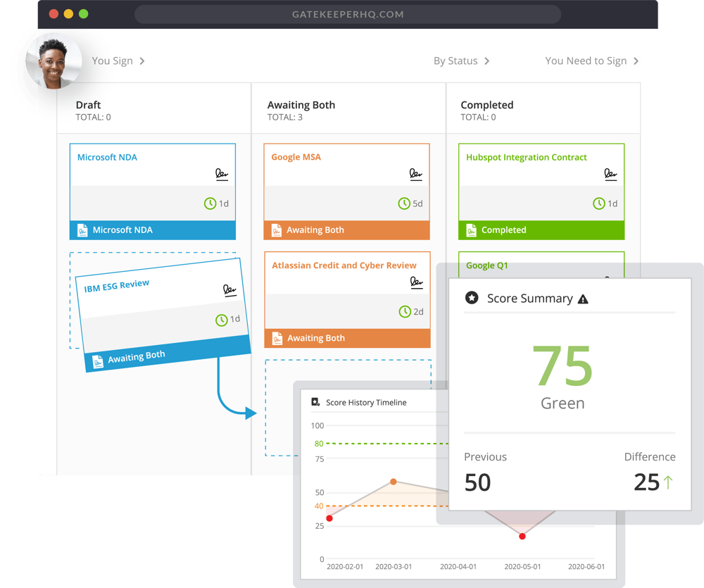
Task: Click the green window maximize button
Action: (x=84, y=14)
